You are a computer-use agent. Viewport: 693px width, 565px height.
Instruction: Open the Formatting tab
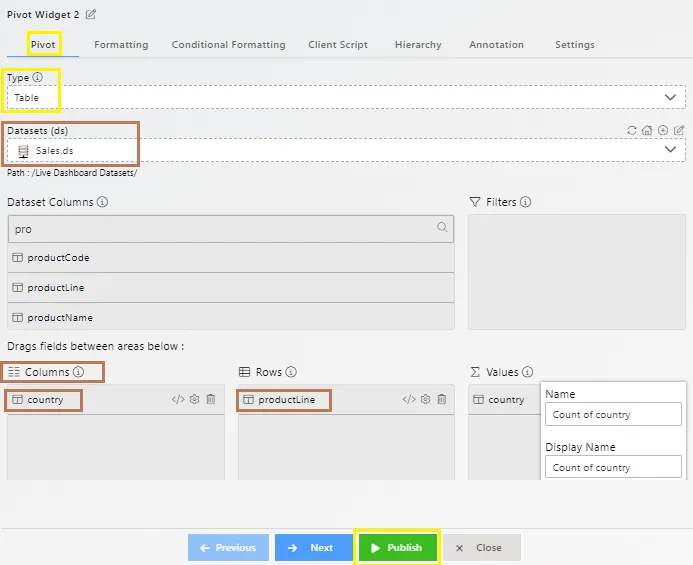(x=121, y=45)
